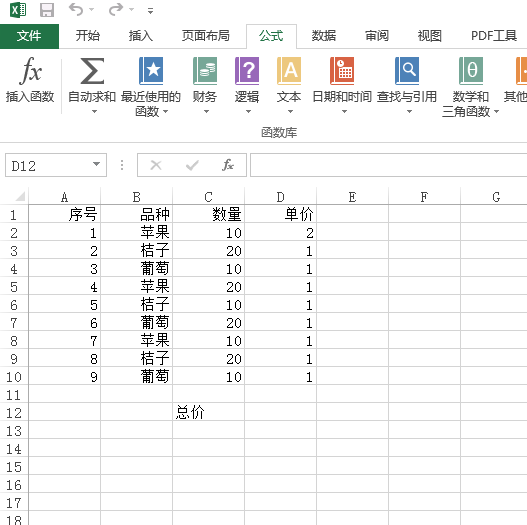Select the 葡萄 cell in row 10

(x=136, y=376)
